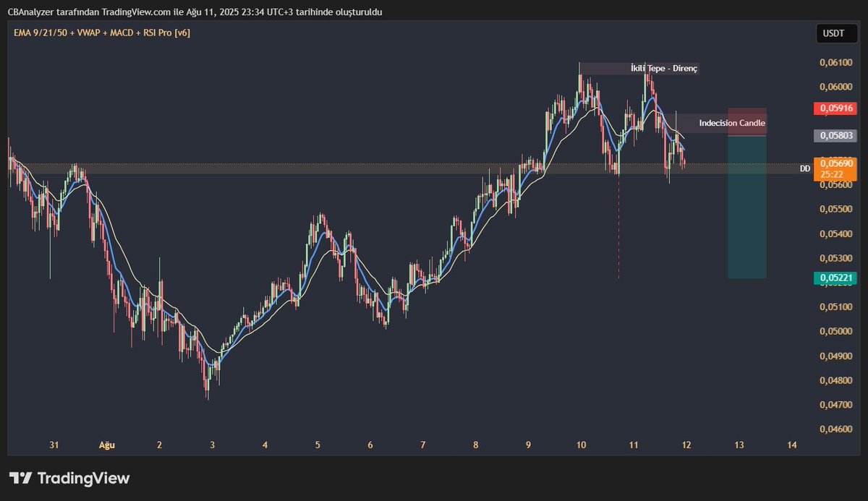Click the orange 0,05690 current price tag

835,163
